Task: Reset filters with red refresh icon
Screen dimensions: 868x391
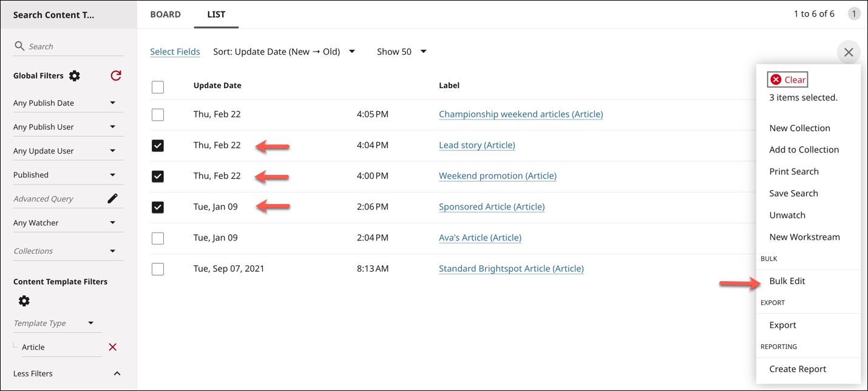Action: pos(116,75)
